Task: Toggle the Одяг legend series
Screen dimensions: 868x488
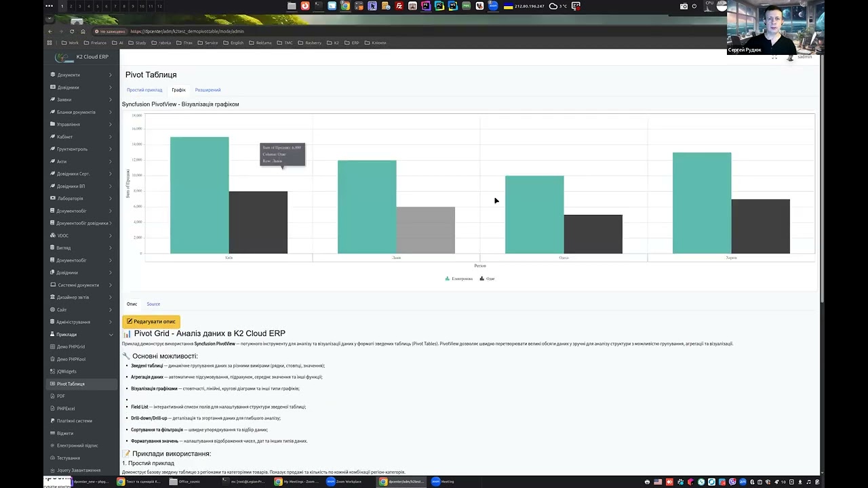Action: click(488, 279)
